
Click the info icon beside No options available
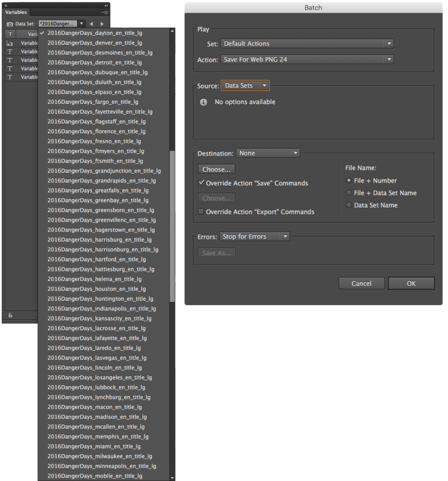click(x=203, y=102)
